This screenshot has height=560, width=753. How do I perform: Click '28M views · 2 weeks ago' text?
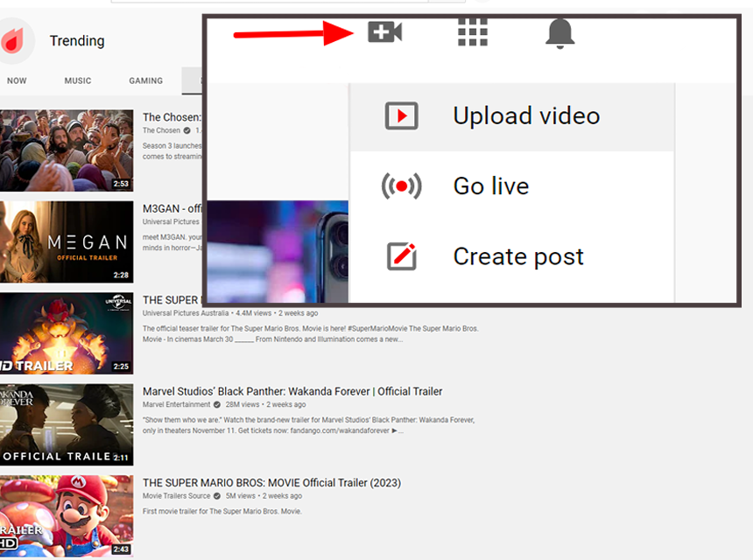265,404
